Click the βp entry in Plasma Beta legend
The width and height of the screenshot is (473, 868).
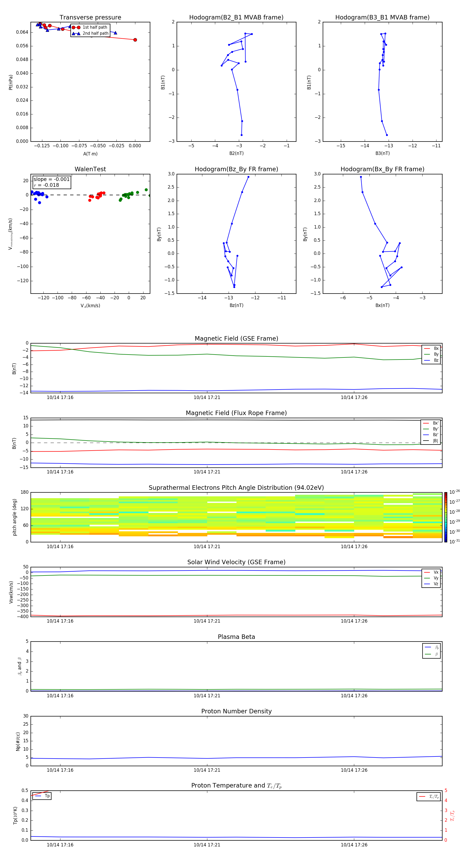pyautogui.click(x=431, y=647)
